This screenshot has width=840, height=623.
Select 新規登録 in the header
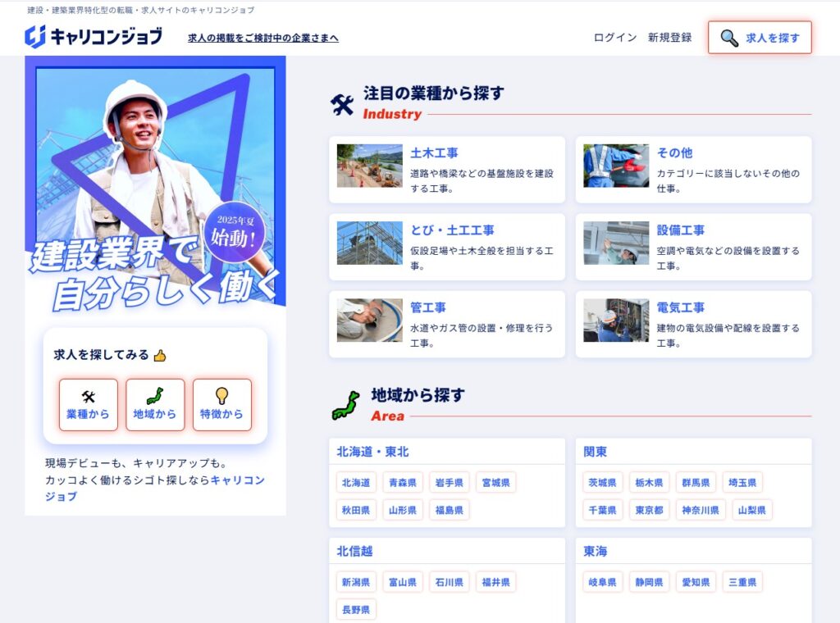(x=670, y=37)
